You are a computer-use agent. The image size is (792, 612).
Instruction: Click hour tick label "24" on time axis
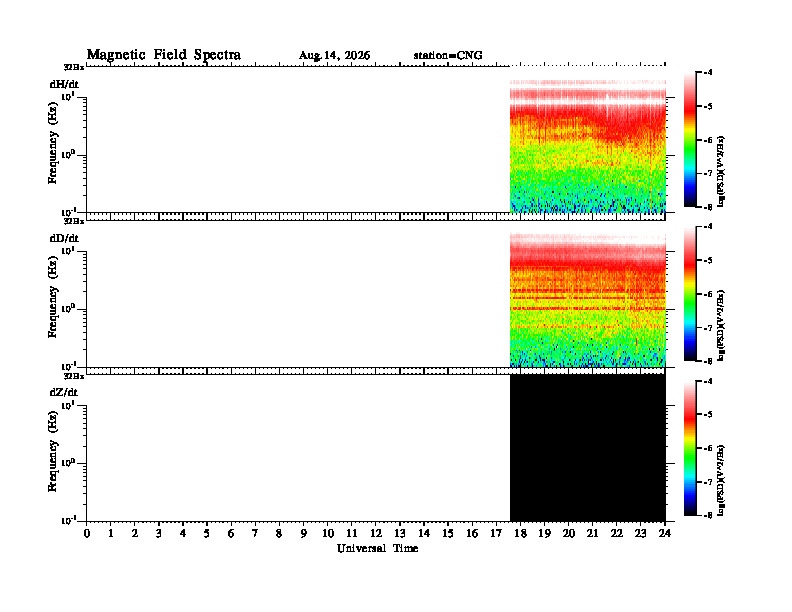click(x=665, y=534)
